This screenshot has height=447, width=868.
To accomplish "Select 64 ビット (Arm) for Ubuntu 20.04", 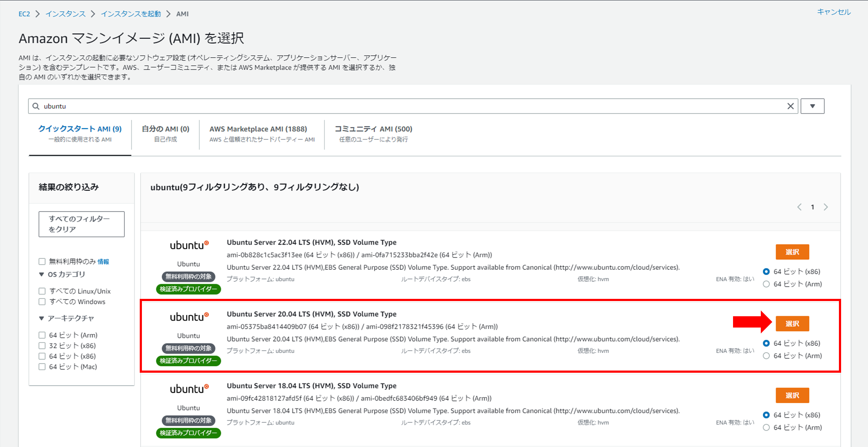I will coord(766,356).
